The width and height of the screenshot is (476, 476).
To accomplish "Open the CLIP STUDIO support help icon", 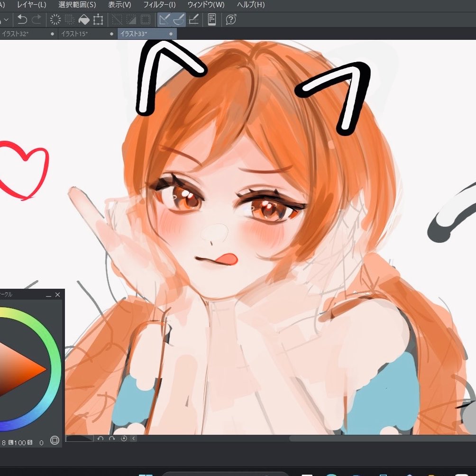I will coord(231,20).
